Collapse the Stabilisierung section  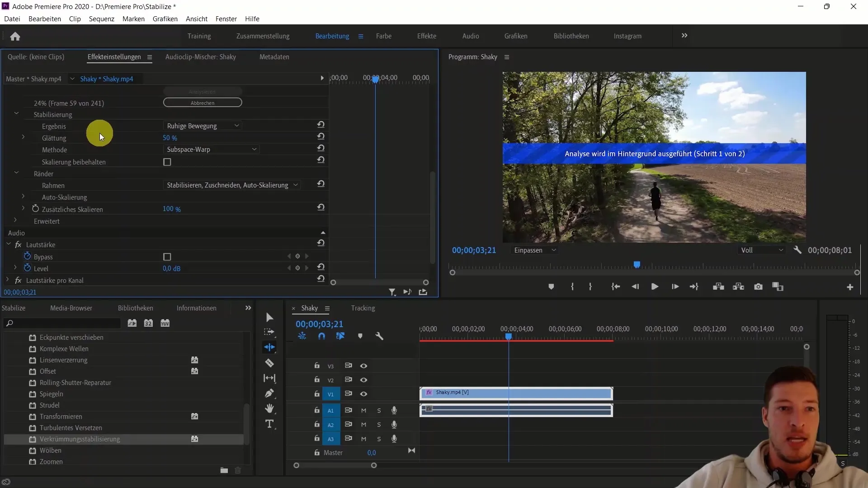pyautogui.click(x=16, y=114)
